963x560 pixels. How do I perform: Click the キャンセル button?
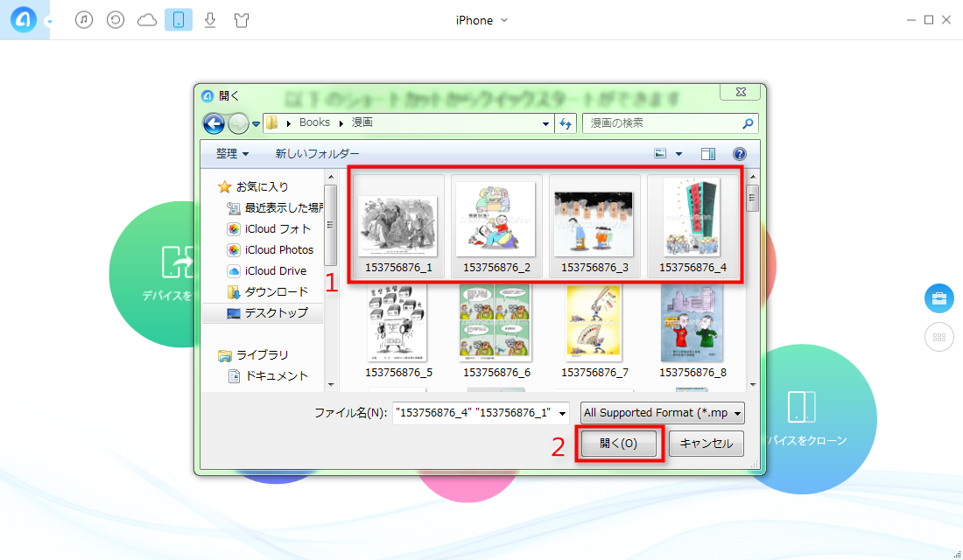[706, 444]
